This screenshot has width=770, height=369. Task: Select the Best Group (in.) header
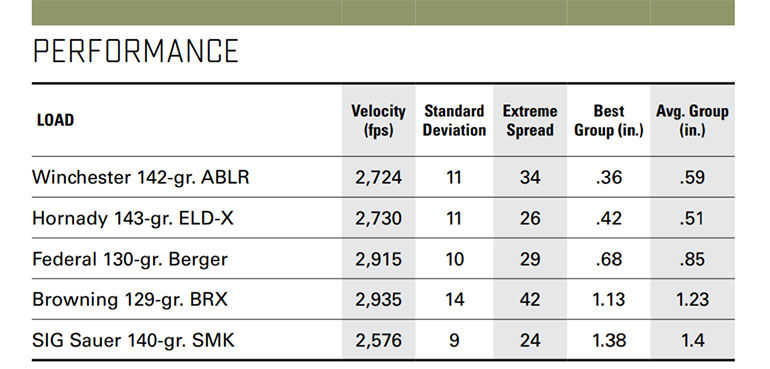[x=609, y=121]
